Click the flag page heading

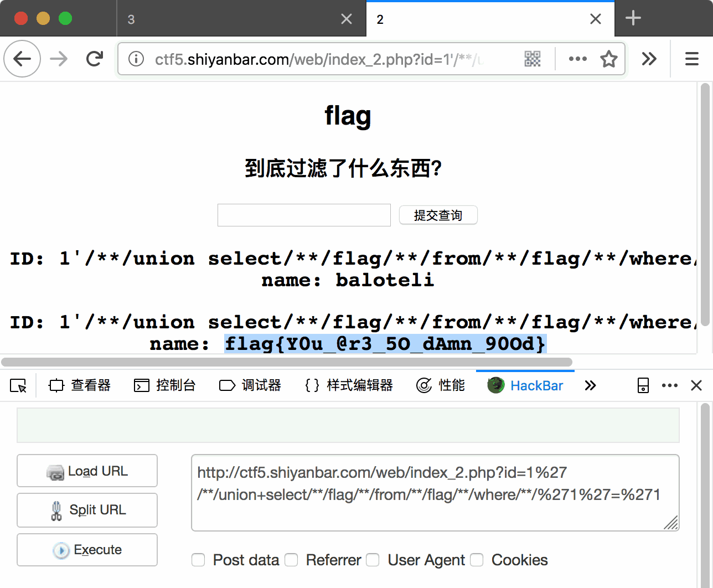348,116
